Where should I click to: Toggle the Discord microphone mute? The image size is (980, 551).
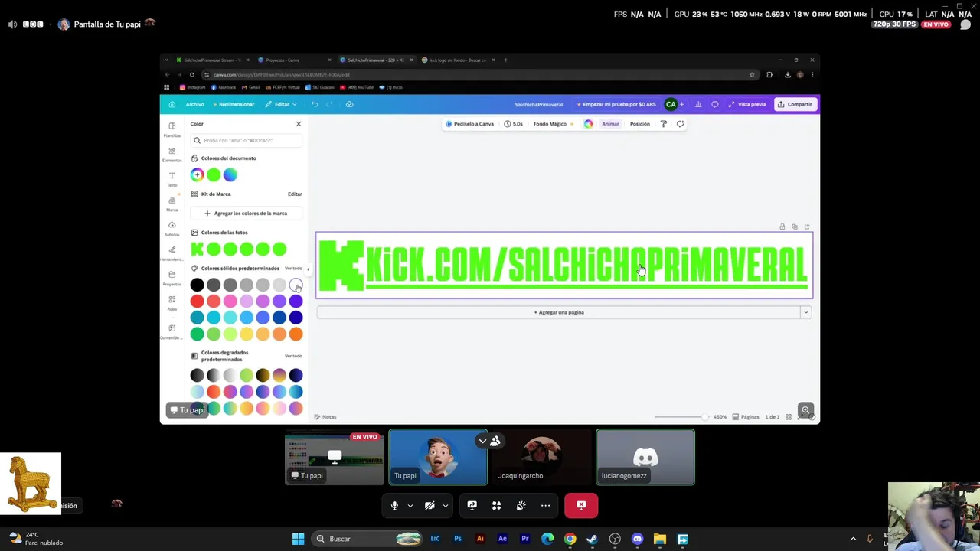[394, 505]
